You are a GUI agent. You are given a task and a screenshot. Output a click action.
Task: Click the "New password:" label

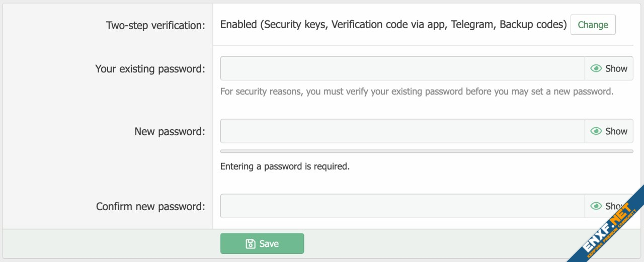point(170,132)
